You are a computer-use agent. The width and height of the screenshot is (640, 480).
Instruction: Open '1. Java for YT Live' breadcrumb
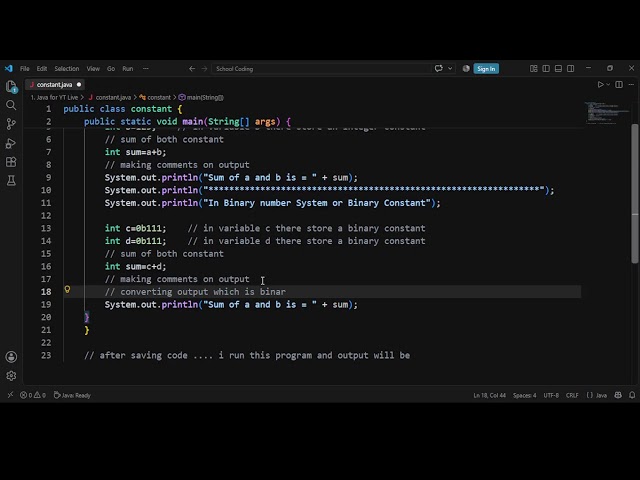click(x=54, y=98)
